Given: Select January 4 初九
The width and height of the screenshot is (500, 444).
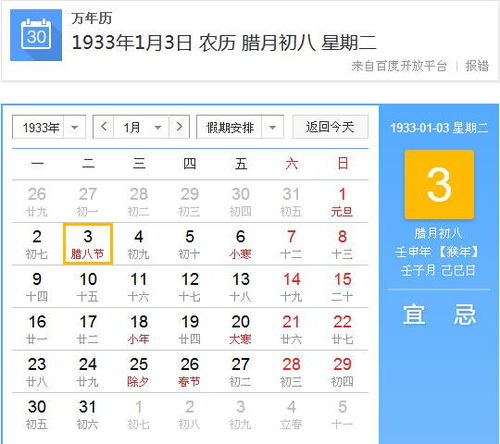Looking at the screenshot, I should [139, 244].
